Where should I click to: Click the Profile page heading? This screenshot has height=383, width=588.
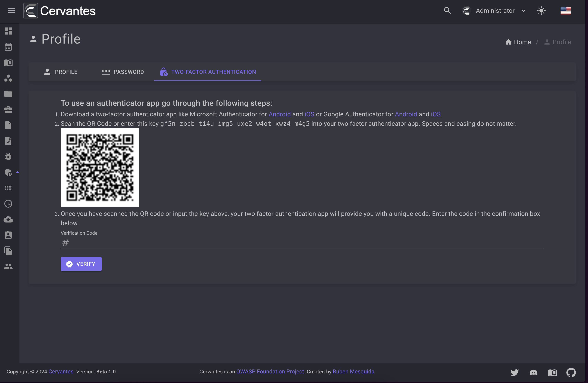(x=61, y=39)
